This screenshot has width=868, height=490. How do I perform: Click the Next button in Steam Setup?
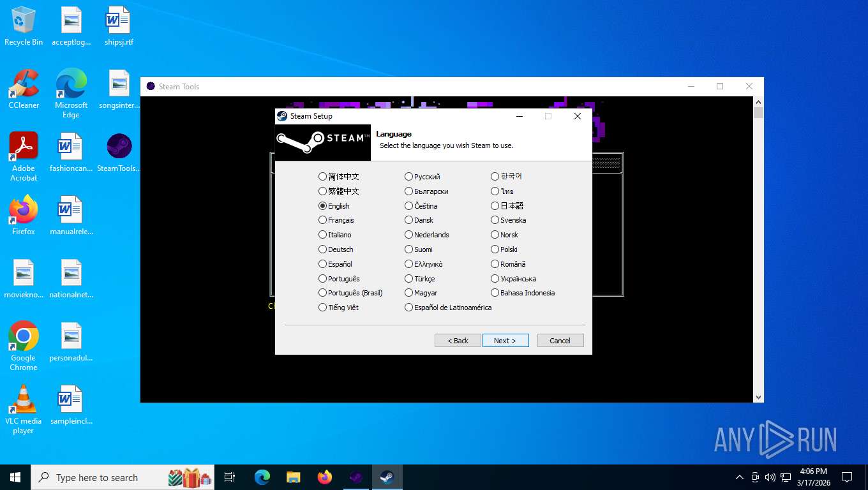[505, 341]
